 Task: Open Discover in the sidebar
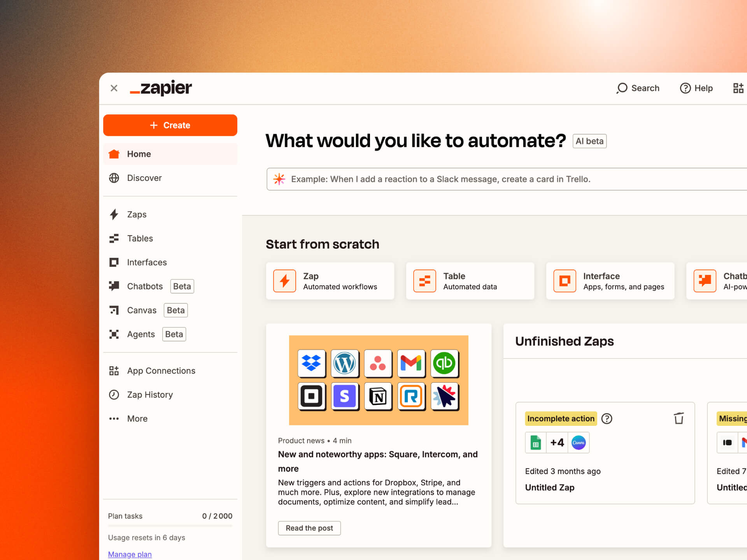(x=170, y=178)
